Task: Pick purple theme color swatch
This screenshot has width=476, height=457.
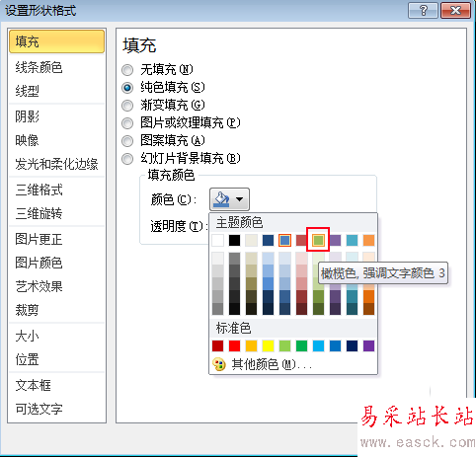Action: [x=335, y=240]
